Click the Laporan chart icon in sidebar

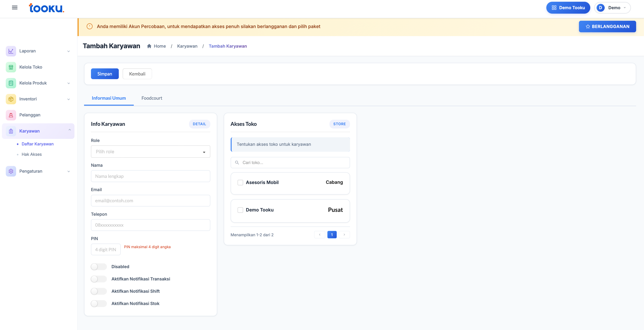click(x=11, y=51)
